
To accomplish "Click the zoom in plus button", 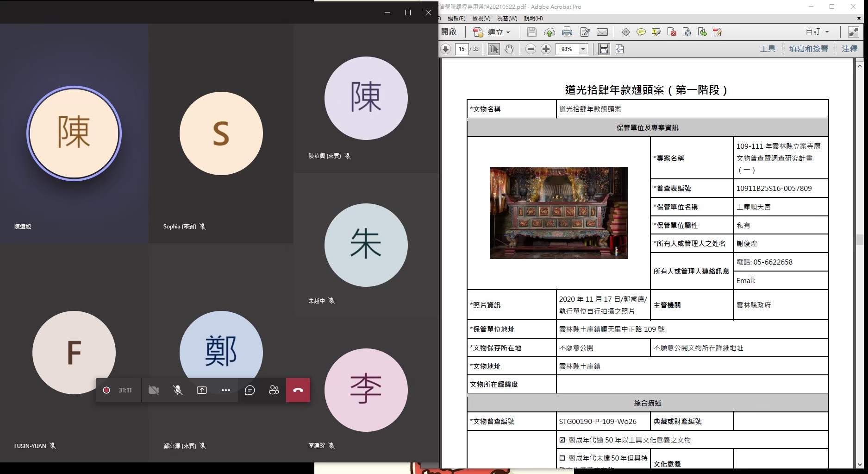I will (546, 49).
